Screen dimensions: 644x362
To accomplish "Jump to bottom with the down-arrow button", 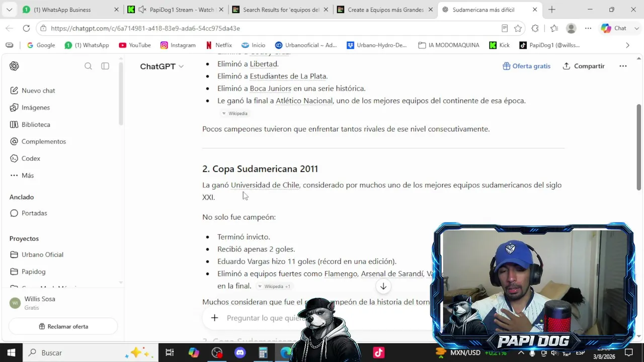I will click(x=383, y=286).
